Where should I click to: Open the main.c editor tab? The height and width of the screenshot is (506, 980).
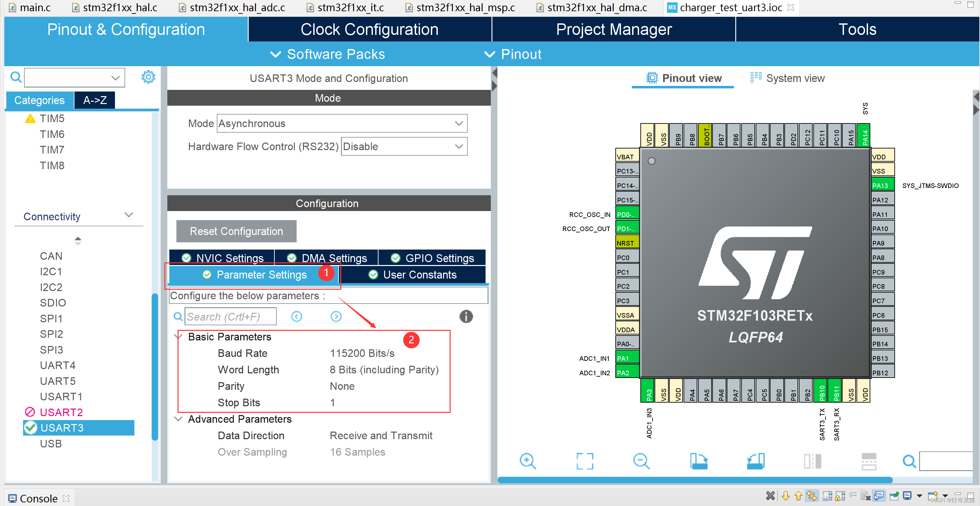tap(30, 7)
